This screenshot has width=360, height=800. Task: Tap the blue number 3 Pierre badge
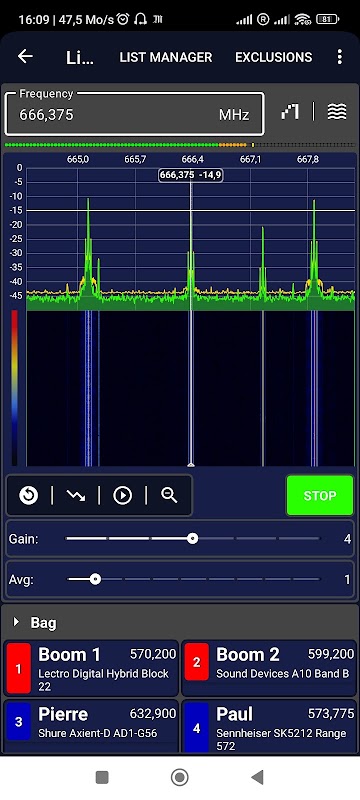tap(19, 721)
